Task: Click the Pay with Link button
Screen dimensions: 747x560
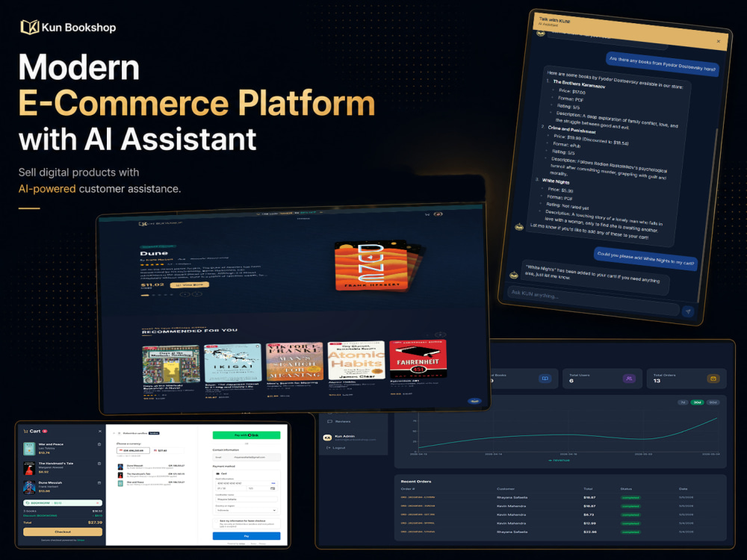Action: [247, 435]
